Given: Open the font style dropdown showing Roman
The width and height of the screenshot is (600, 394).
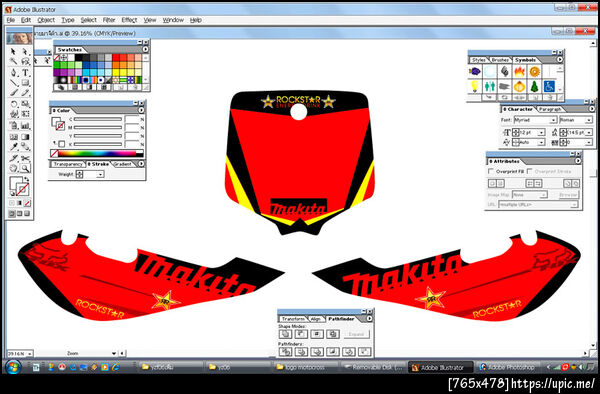Looking at the screenshot, I should [x=589, y=120].
